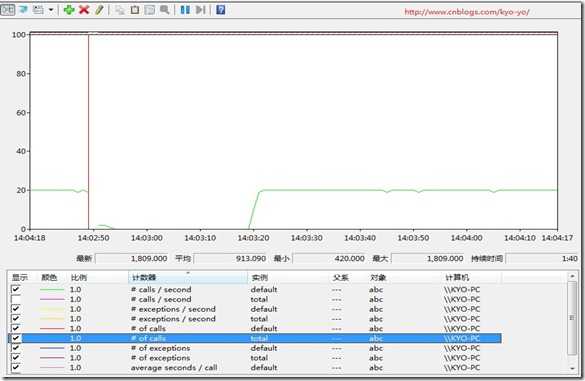This screenshot has height=381, width=585.
Task: Click the 最小 value field 420.000
Action: pyautogui.click(x=329, y=258)
